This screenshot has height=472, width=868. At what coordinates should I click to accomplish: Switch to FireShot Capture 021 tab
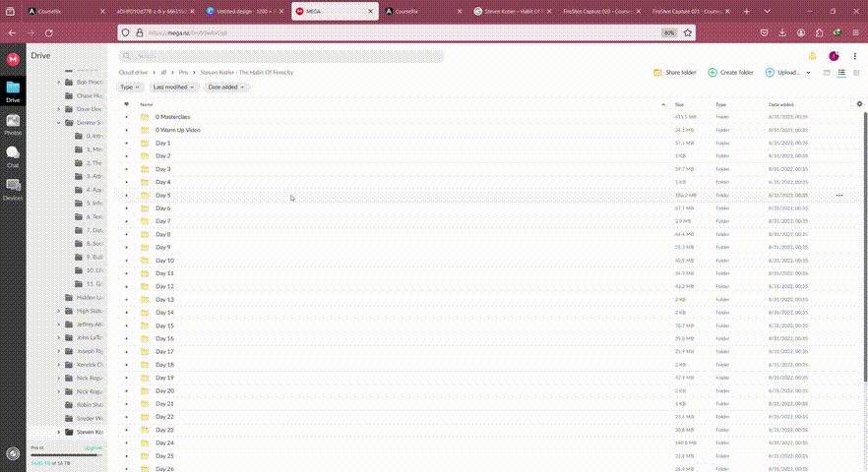pyautogui.click(x=691, y=11)
